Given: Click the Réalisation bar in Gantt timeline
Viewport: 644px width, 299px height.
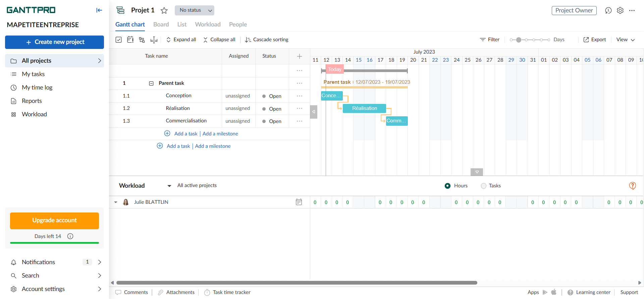Looking at the screenshot, I should click(x=364, y=108).
